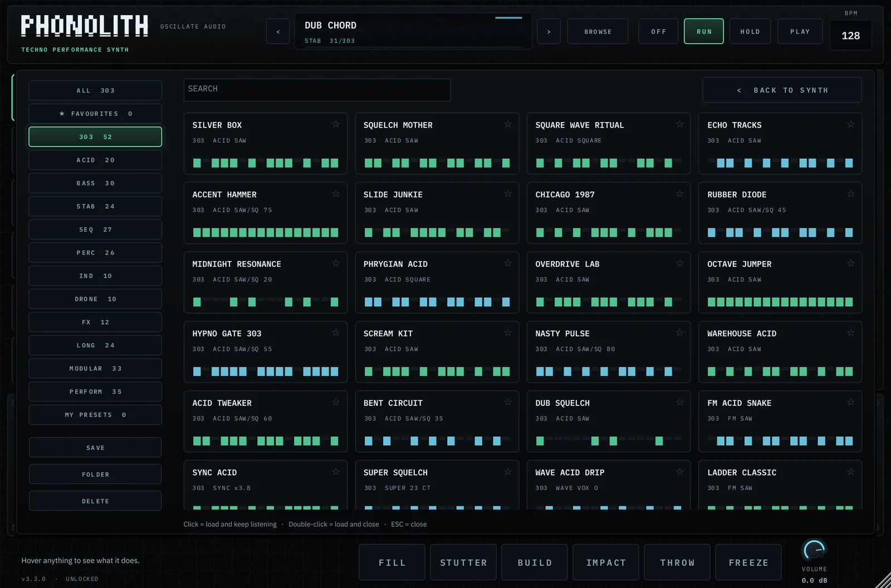The height and width of the screenshot is (588, 891).
Task: Toggle the RUN mode button
Action: pos(704,31)
